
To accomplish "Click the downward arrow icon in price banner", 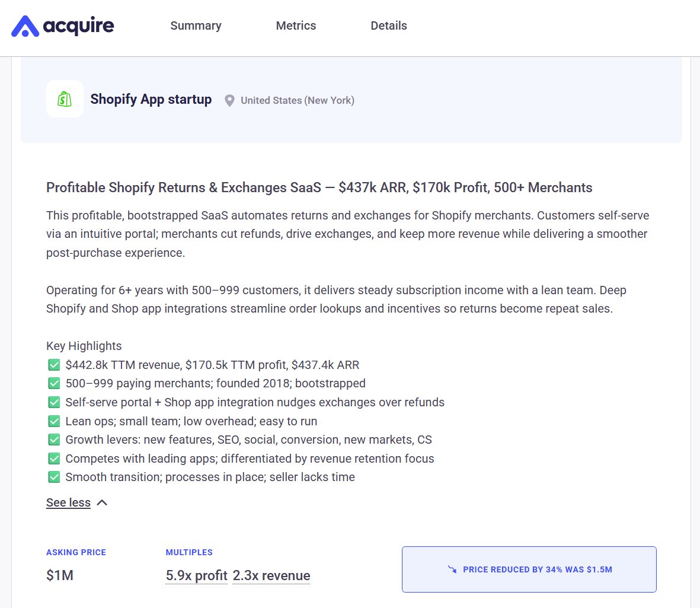I will 452,569.
